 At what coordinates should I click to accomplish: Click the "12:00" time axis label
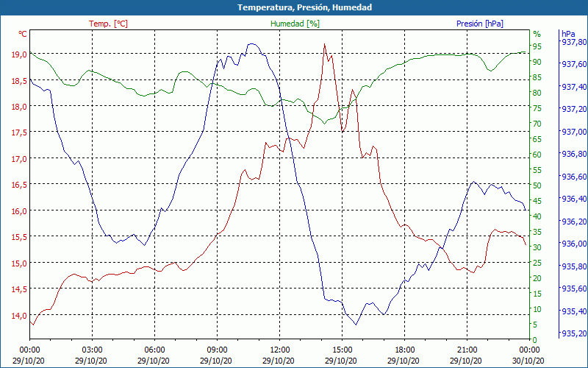[x=280, y=350]
